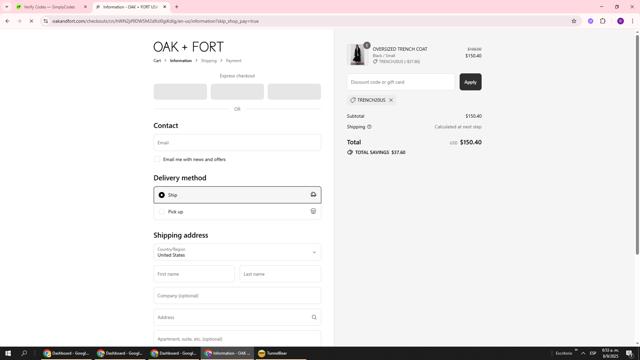
Task: Open the browser extensions puzzle icon
Action: [x=603, y=21]
